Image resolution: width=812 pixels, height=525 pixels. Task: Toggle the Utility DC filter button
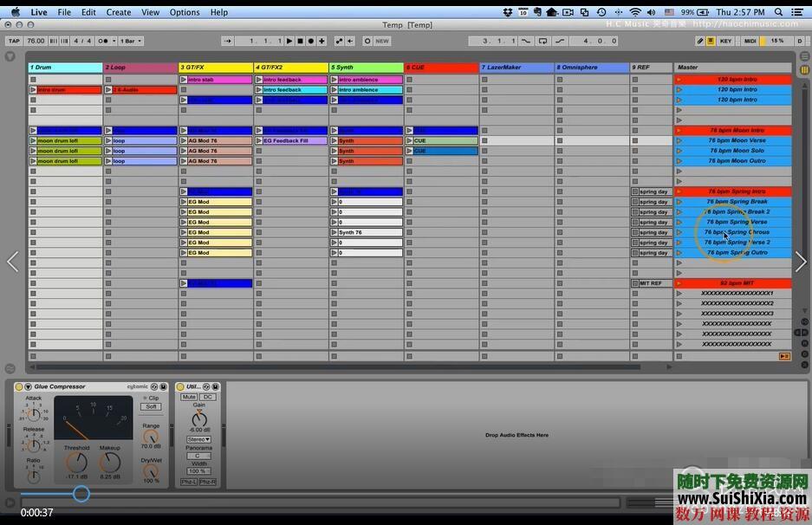(x=208, y=397)
